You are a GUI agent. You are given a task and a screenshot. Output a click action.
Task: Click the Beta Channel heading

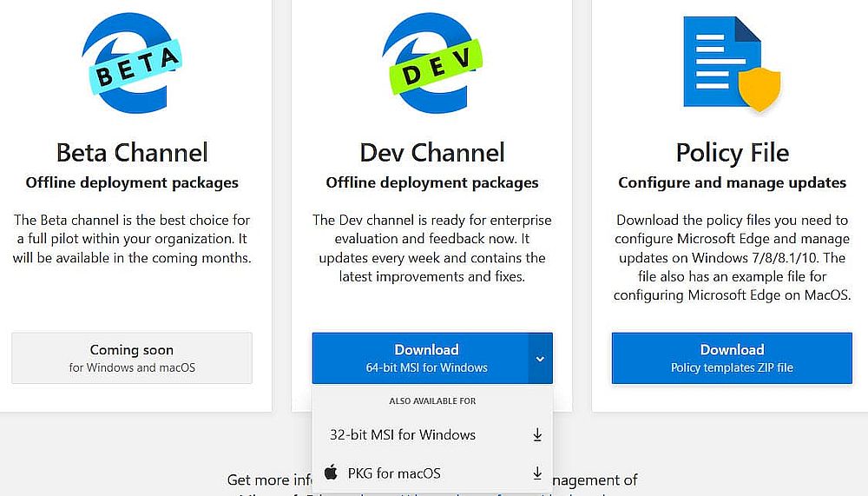coord(132,153)
